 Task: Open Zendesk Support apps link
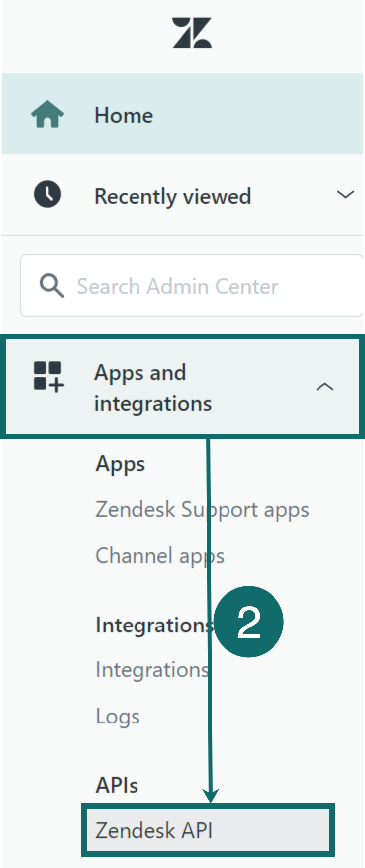[202, 510]
